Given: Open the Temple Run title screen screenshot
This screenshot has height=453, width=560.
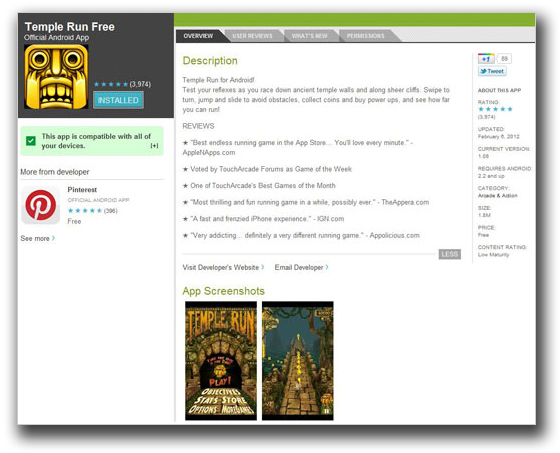Looking at the screenshot, I should tap(221, 360).
